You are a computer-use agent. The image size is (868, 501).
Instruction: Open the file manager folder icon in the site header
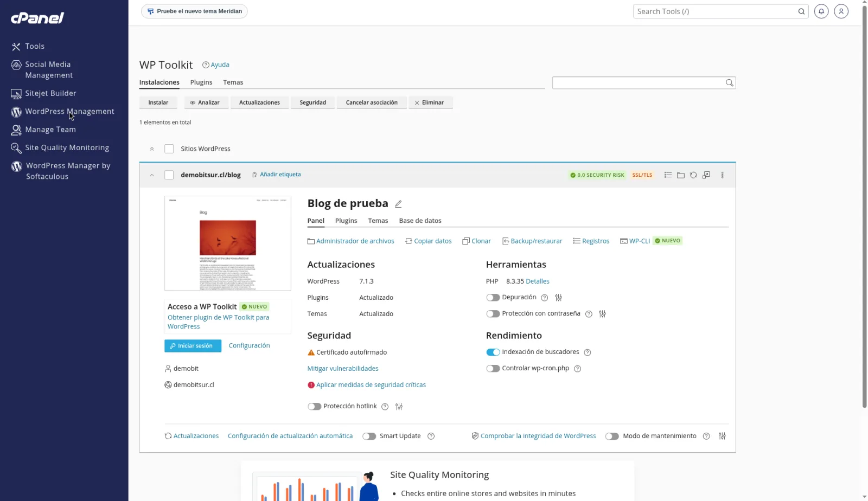point(681,175)
